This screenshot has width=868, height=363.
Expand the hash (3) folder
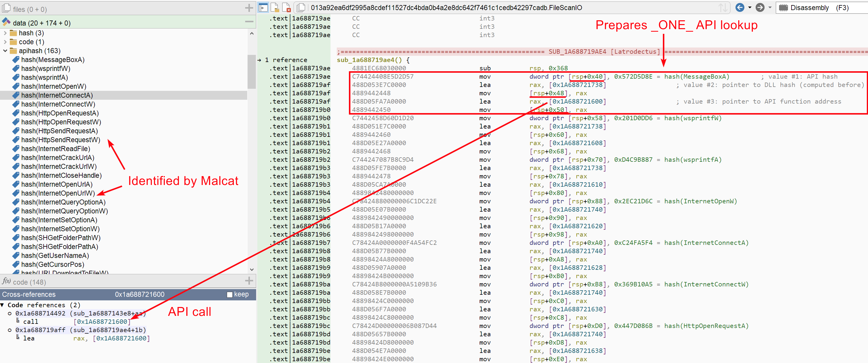point(5,33)
